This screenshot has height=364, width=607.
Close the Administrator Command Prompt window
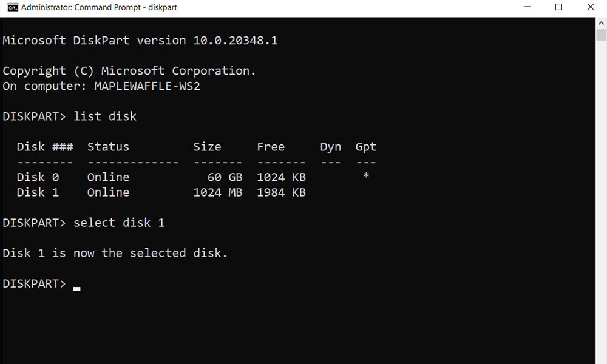(587, 8)
